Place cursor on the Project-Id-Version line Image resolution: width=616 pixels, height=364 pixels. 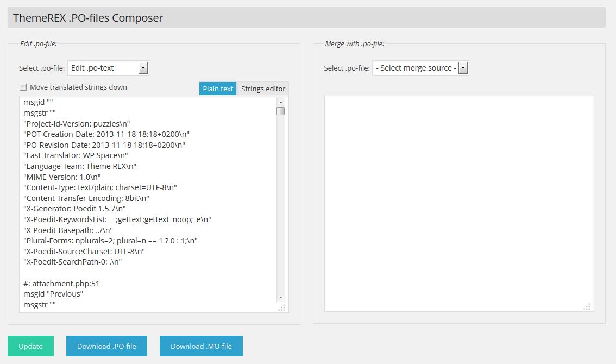click(77, 123)
